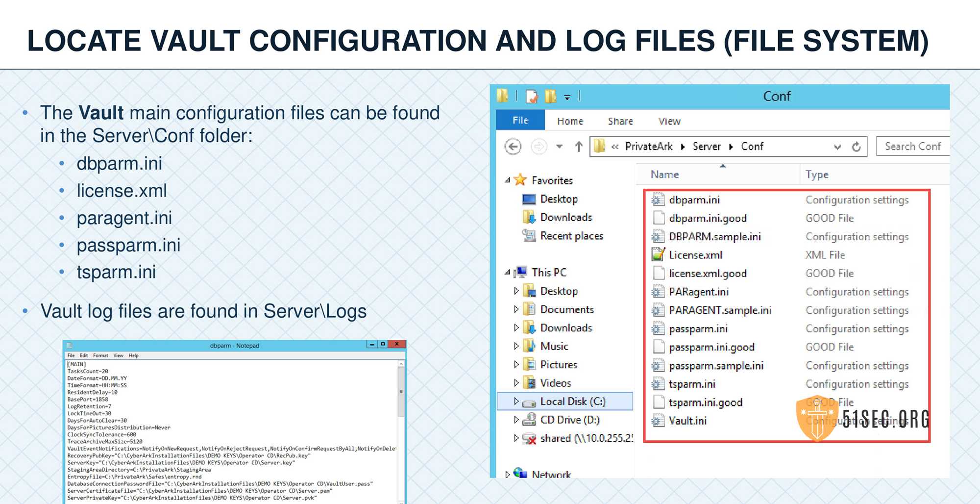Expand the Music node under This PC

(516, 346)
